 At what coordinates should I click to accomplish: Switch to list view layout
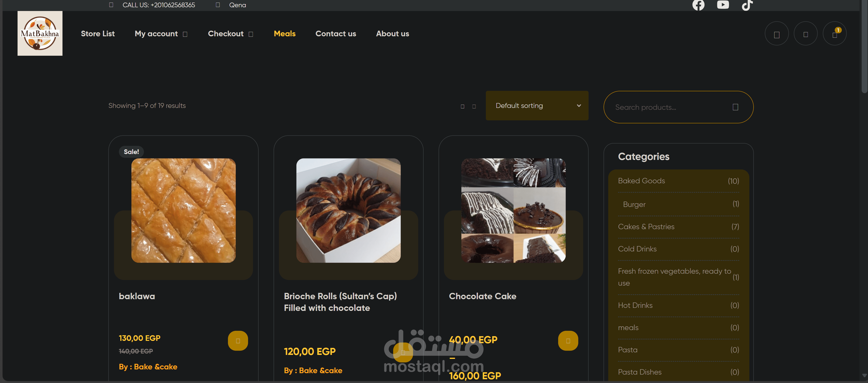point(474,107)
